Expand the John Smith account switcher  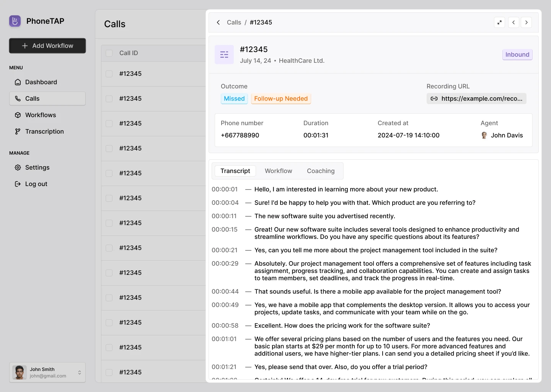(x=79, y=372)
